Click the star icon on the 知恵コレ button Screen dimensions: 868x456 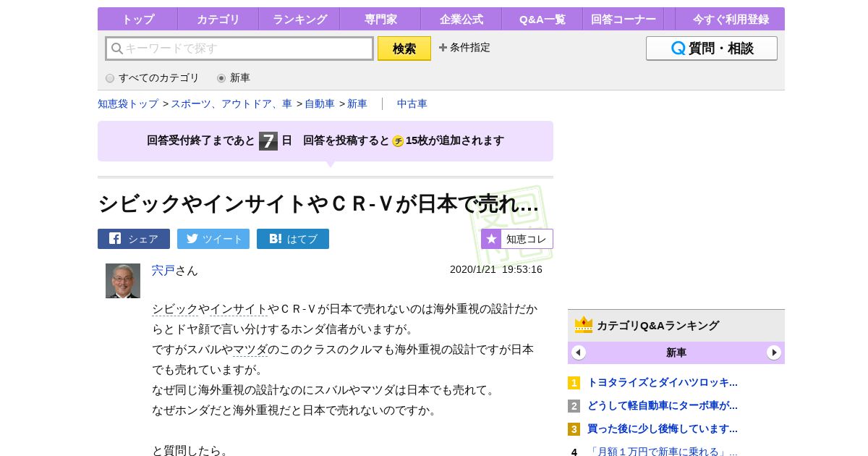click(491, 239)
